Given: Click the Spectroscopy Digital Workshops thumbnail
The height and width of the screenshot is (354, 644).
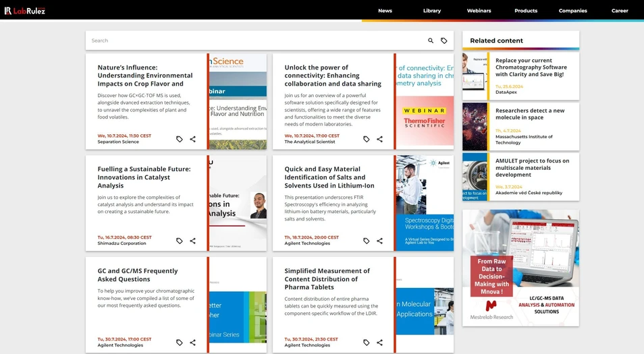Looking at the screenshot, I should tap(425, 203).
